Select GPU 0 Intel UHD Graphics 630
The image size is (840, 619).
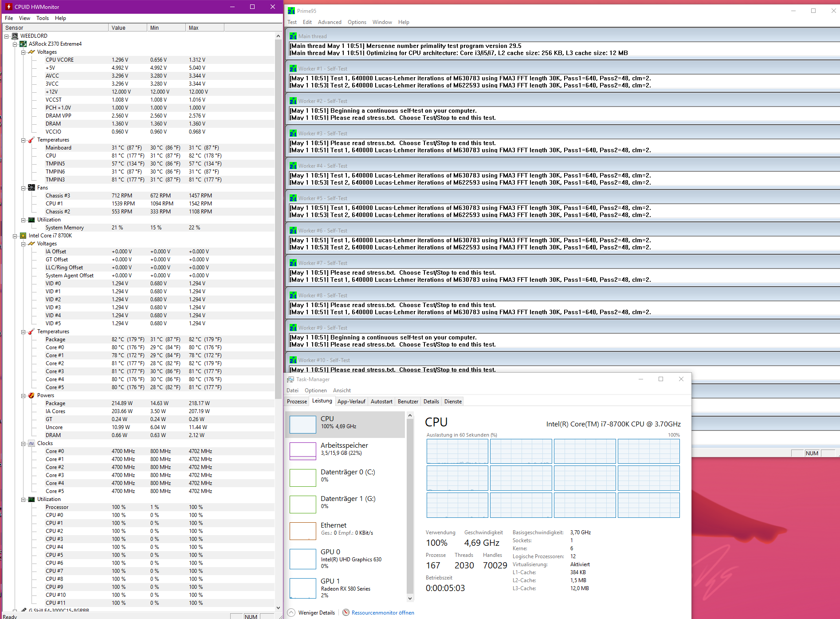(x=345, y=559)
